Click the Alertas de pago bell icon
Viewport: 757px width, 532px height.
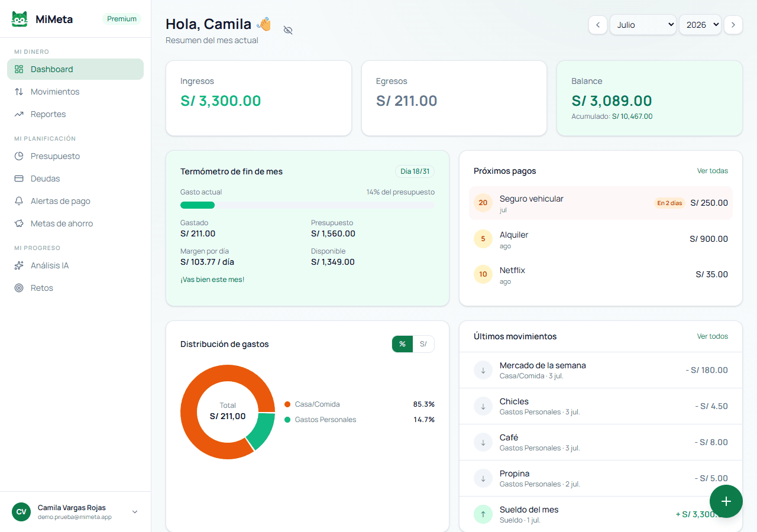click(x=19, y=201)
